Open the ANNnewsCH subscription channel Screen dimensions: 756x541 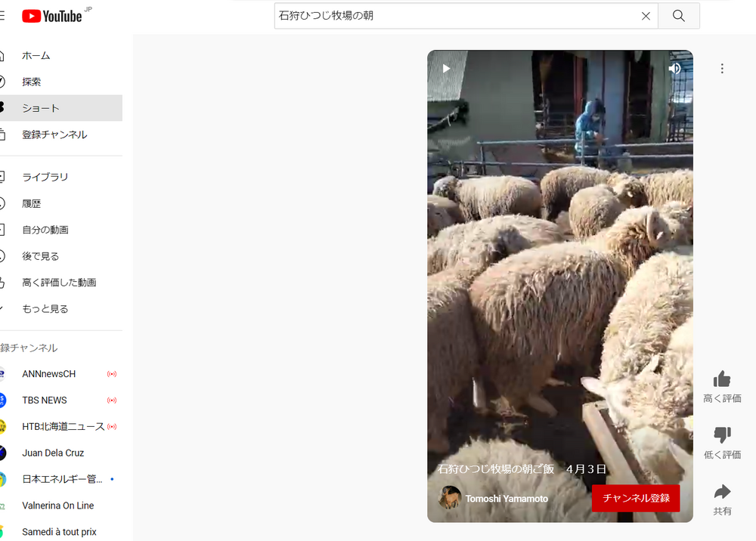tap(49, 374)
